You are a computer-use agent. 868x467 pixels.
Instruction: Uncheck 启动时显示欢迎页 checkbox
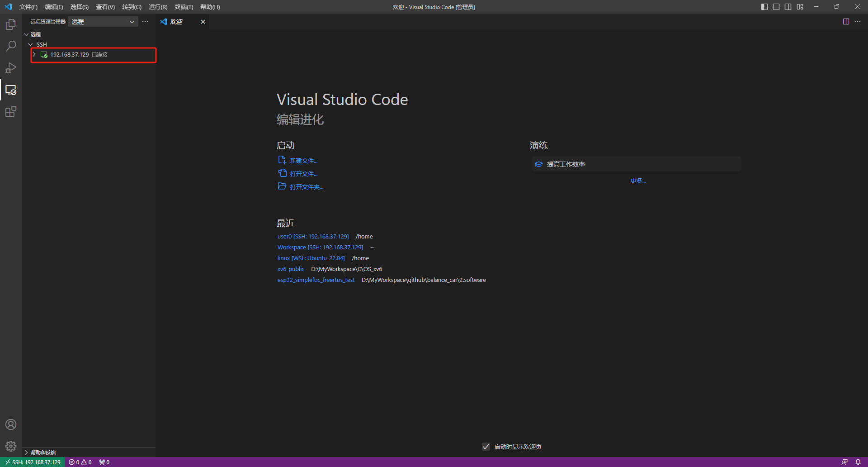coord(486,447)
